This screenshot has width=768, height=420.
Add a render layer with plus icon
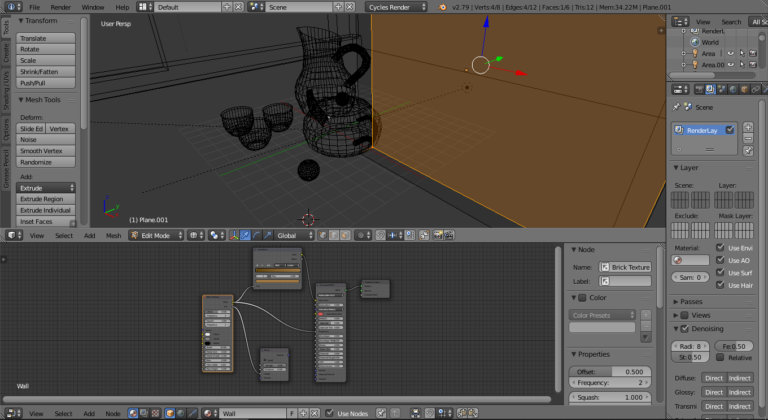(x=747, y=126)
